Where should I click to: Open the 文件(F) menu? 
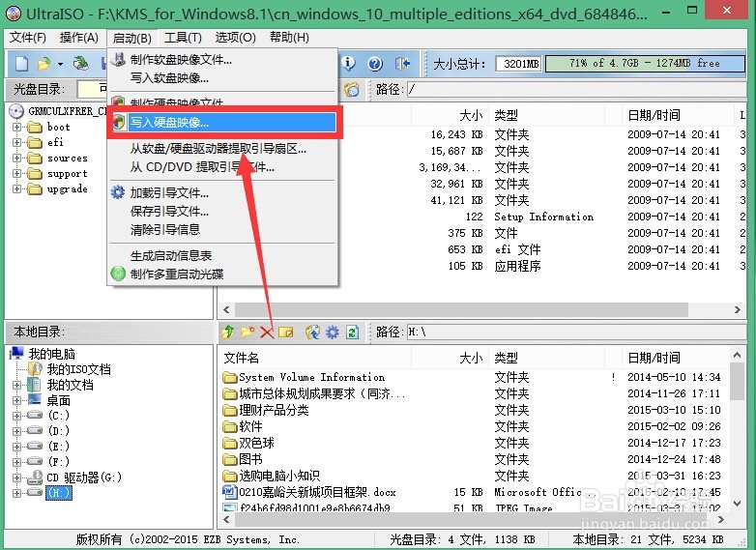click(27, 37)
